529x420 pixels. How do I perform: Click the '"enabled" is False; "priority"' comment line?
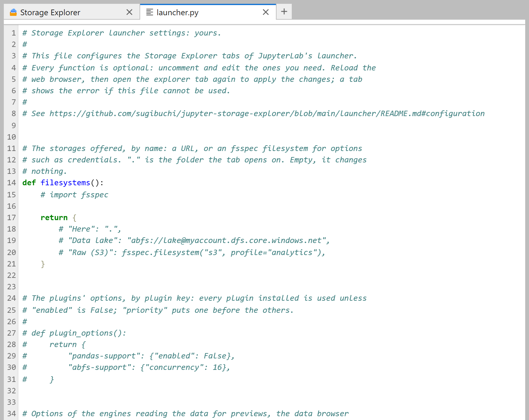[x=158, y=310]
